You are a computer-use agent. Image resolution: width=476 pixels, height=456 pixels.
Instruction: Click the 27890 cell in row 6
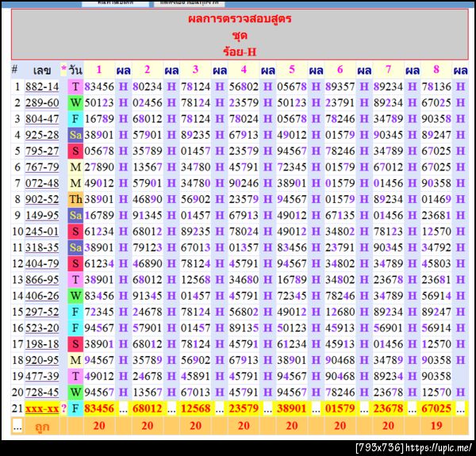point(99,167)
